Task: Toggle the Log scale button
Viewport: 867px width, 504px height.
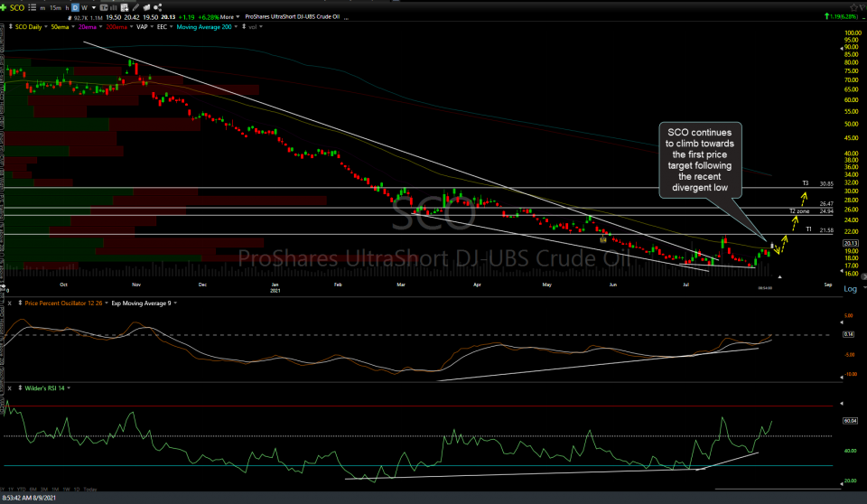Action: pyautogui.click(x=850, y=289)
